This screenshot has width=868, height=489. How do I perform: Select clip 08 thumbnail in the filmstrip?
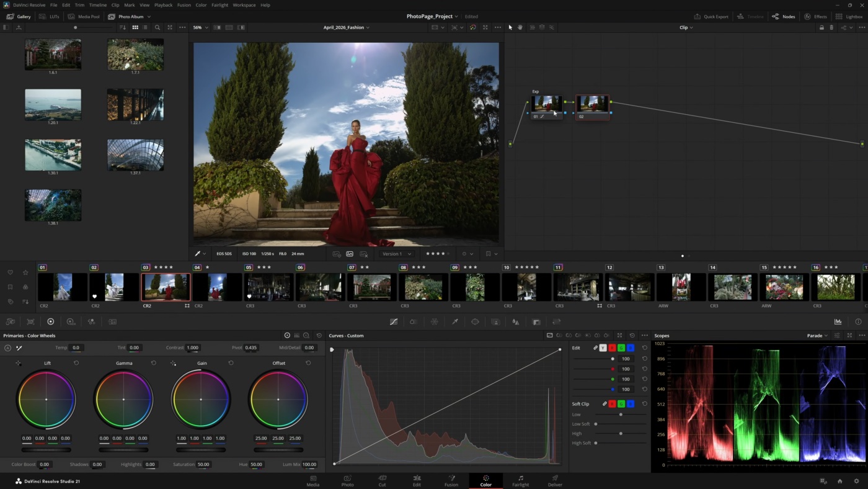tap(423, 287)
